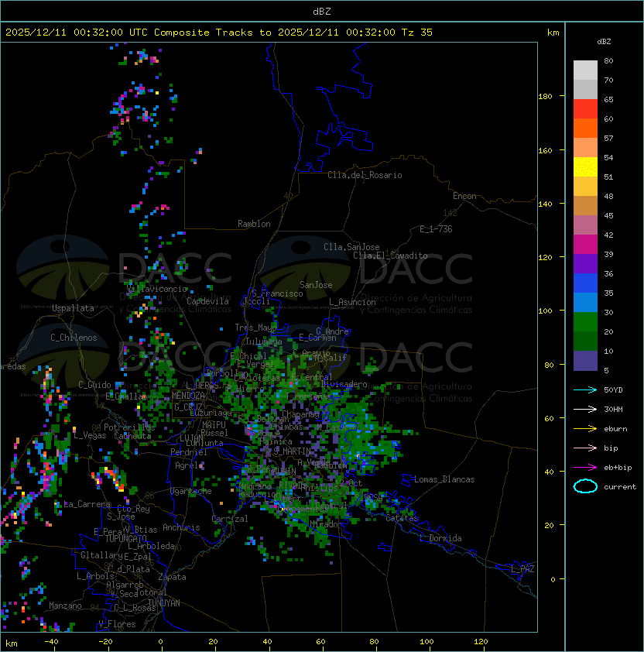Select the magenta 39-42 dBZ swatch
This screenshot has width=644, height=652.
tap(585, 245)
